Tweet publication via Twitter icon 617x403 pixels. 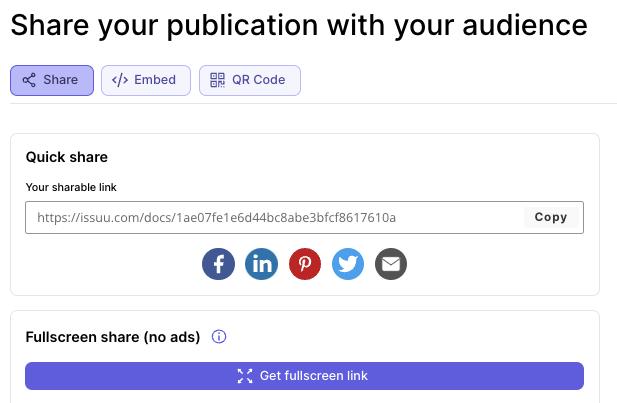click(x=348, y=264)
